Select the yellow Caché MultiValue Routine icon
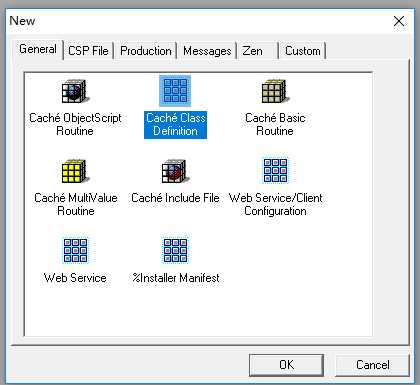The height and width of the screenshot is (385, 420). pos(75,171)
